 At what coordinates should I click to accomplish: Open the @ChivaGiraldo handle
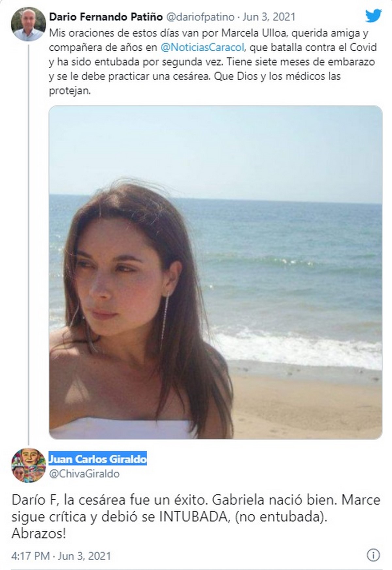tap(84, 474)
